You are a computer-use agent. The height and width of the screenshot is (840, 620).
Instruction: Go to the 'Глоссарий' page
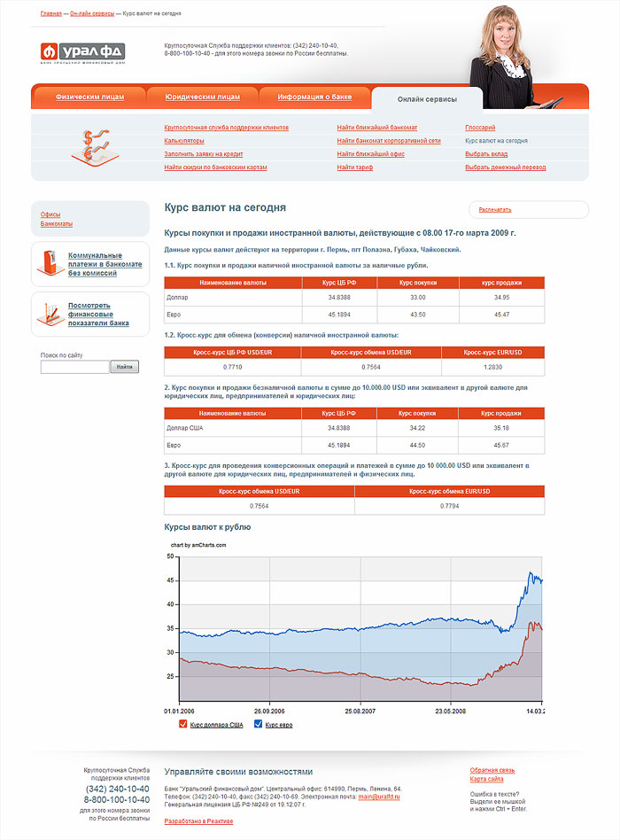(x=480, y=128)
